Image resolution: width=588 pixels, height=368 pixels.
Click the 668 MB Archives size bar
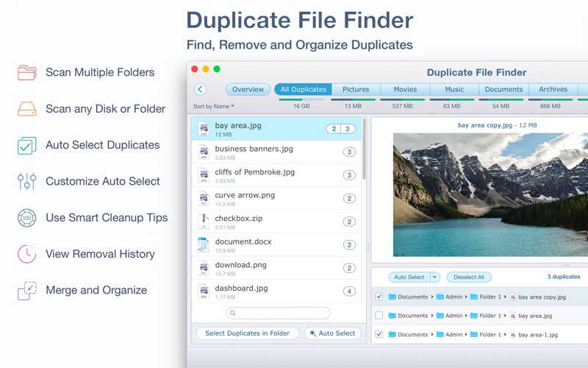[551, 99]
